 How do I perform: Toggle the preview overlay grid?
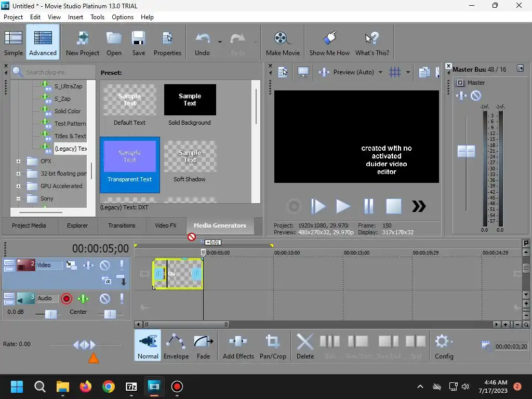click(395, 72)
